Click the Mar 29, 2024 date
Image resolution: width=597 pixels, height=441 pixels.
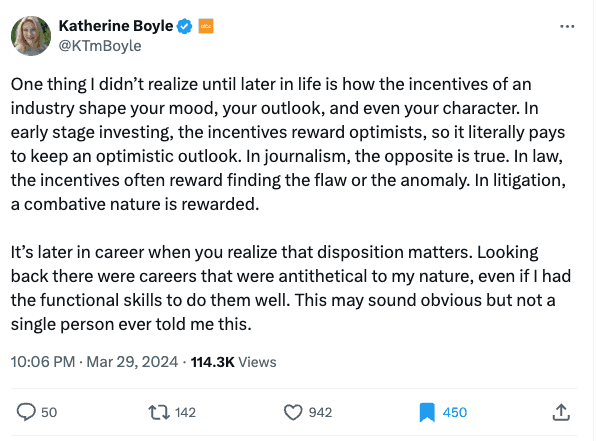pos(132,362)
